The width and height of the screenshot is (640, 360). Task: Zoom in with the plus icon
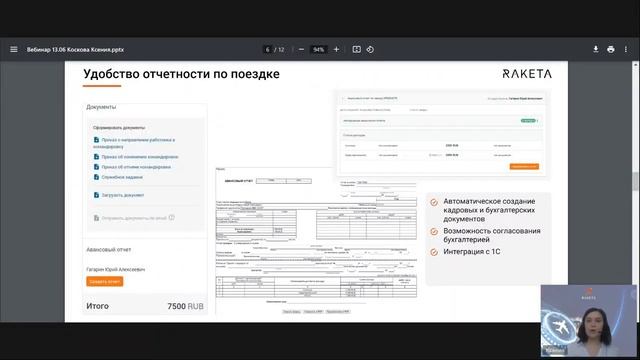click(336, 49)
